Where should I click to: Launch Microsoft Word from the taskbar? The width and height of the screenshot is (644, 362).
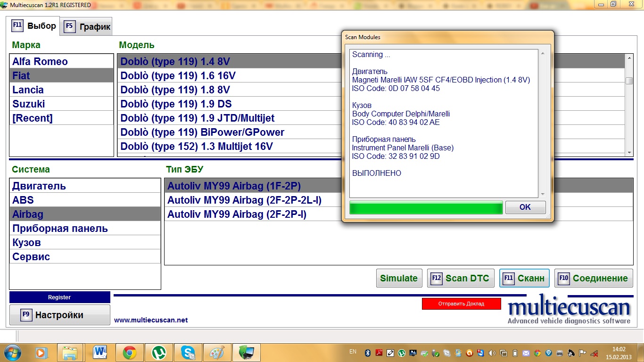tap(100, 352)
